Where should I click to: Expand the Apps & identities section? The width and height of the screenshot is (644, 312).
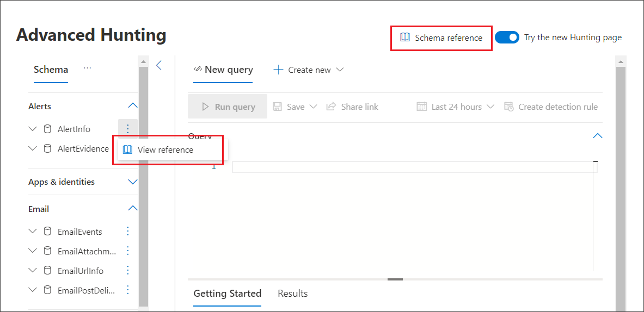click(132, 182)
